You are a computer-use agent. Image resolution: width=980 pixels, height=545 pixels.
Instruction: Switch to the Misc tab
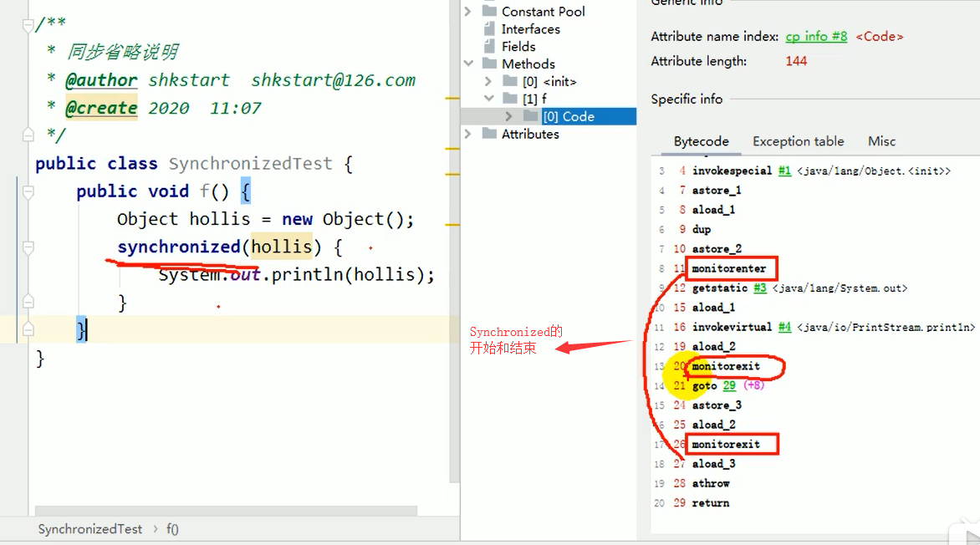pyautogui.click(x=881, y=141)
